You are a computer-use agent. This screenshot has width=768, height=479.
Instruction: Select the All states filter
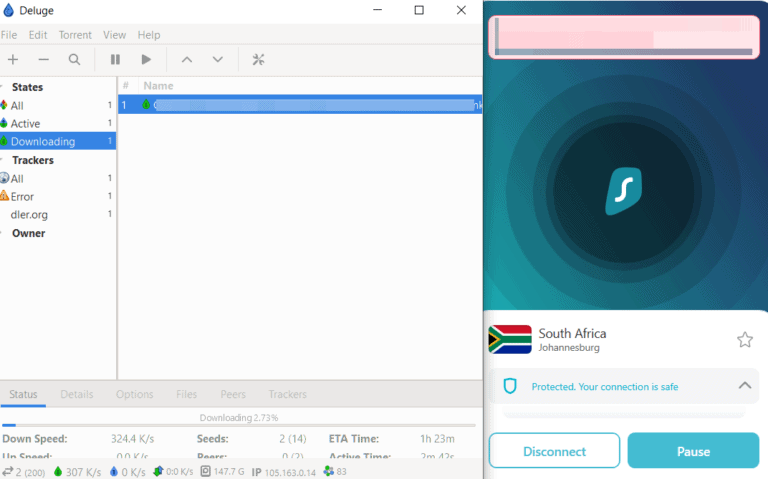58,105
